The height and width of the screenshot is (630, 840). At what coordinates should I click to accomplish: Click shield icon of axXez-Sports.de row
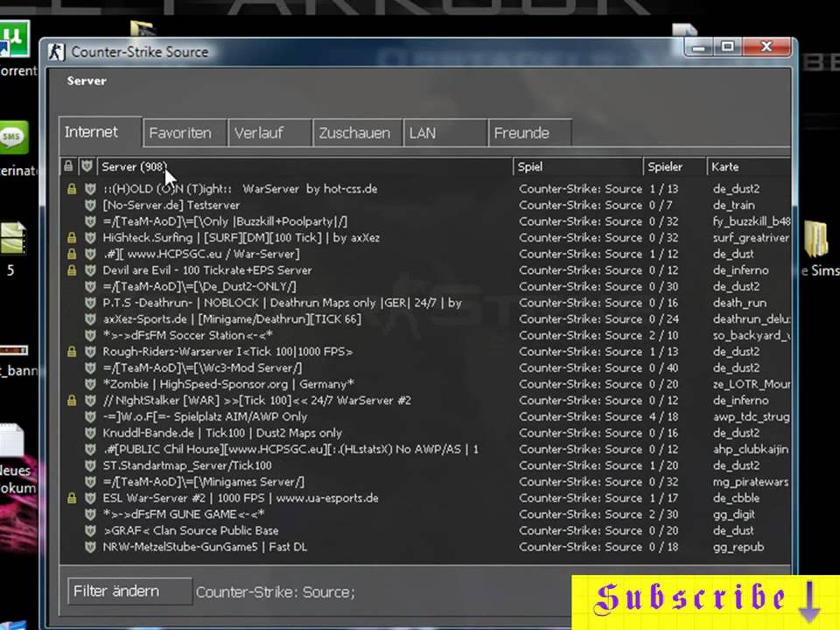(90, 319)
